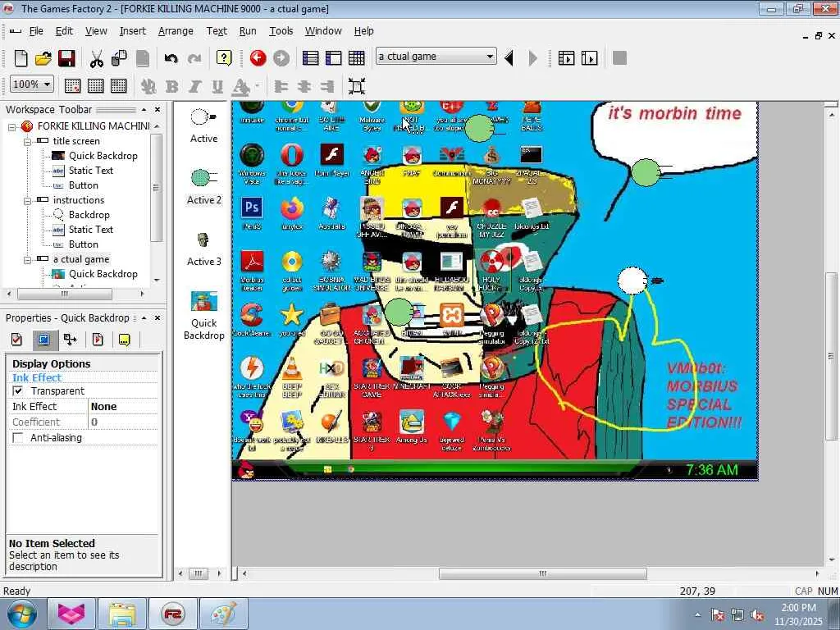840x630 pixels.
Task: Close the Workspace Toolbar panel
Action: 157,109
